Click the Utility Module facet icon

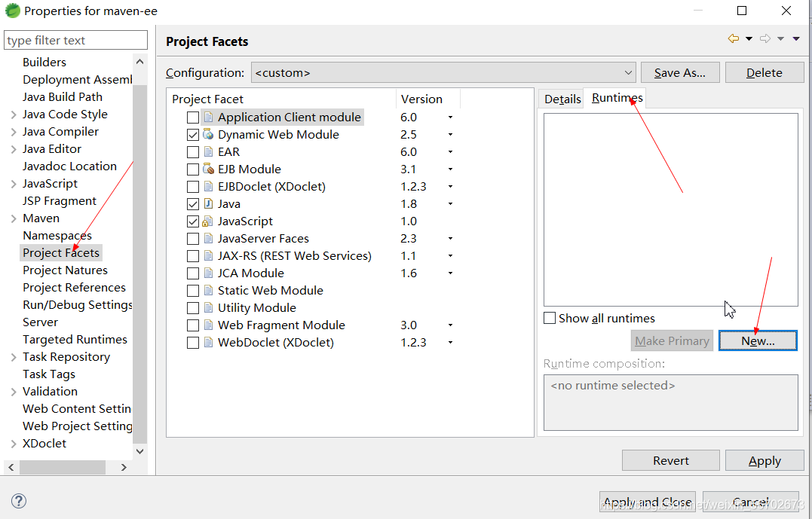[208, 308]
